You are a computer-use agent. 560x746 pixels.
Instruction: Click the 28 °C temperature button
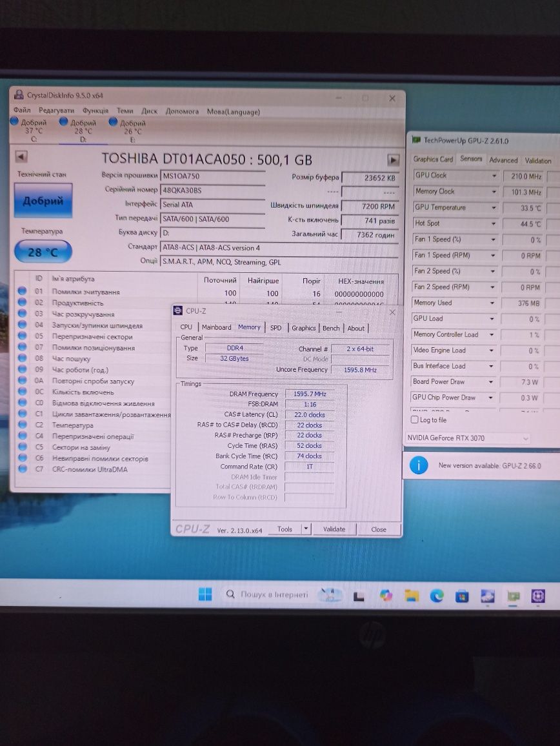click(43, 252)
